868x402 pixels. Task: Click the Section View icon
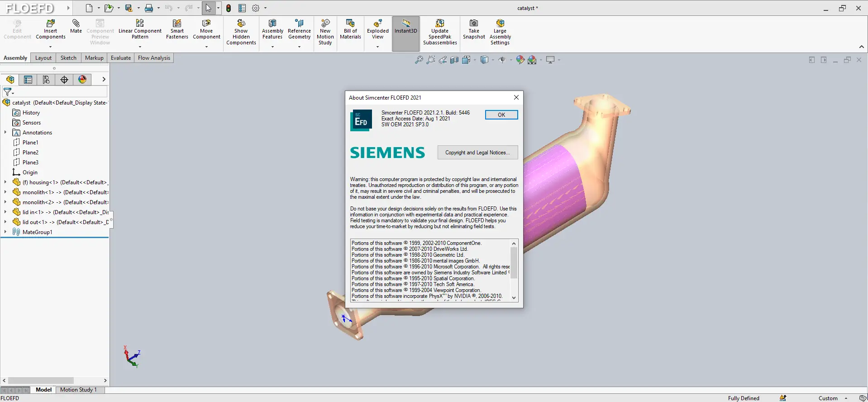[x=454, y=60]
